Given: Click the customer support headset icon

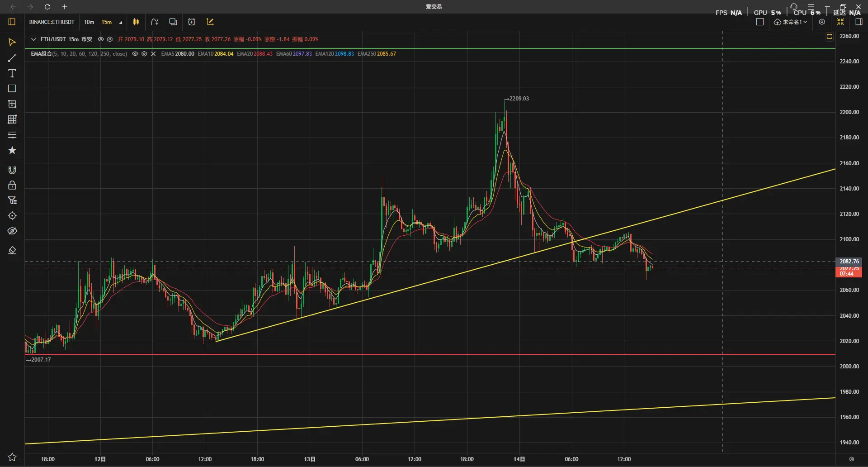Looking at the screenshot, I should point(794,6).
